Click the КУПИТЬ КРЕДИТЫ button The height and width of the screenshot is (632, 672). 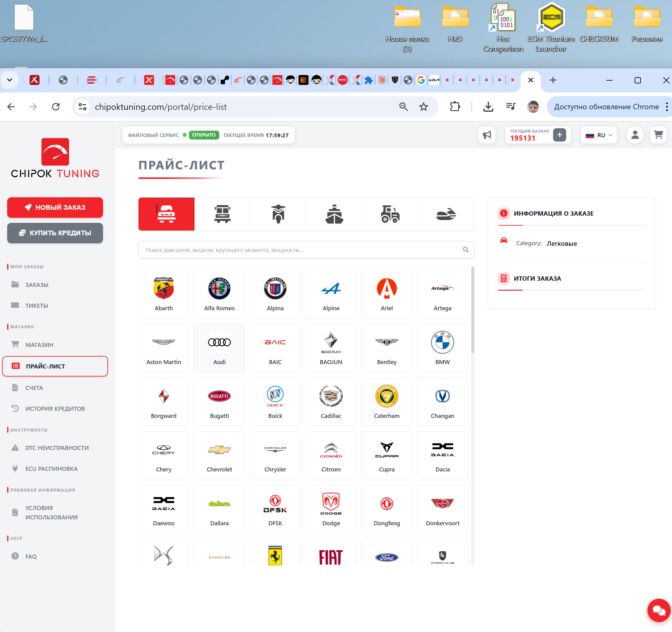click(55, 233)
